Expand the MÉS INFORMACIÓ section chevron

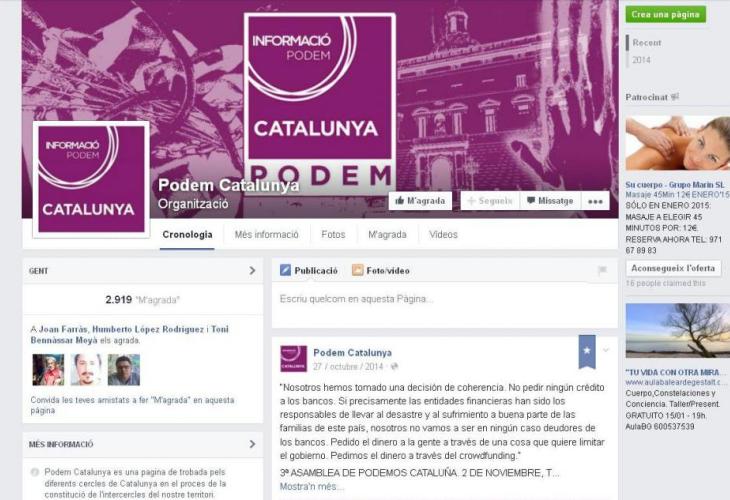click(x=252, y=444)
